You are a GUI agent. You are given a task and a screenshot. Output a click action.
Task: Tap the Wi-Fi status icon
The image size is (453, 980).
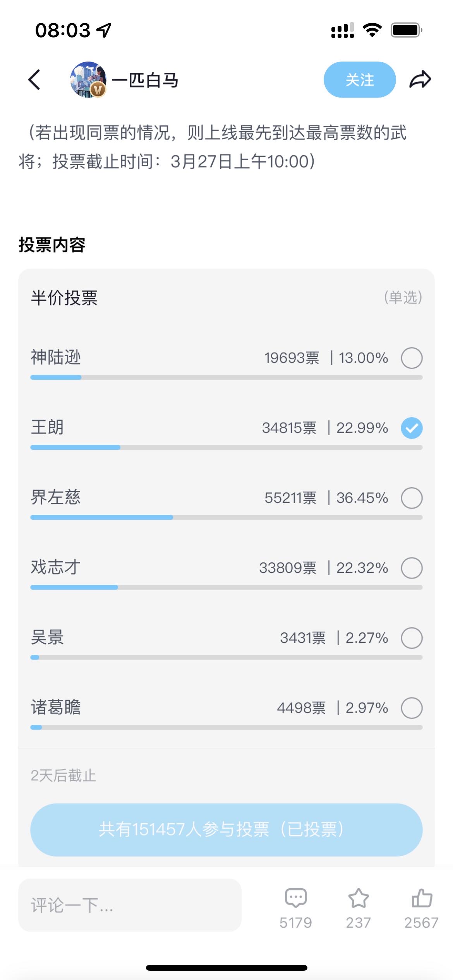(372, 30)
